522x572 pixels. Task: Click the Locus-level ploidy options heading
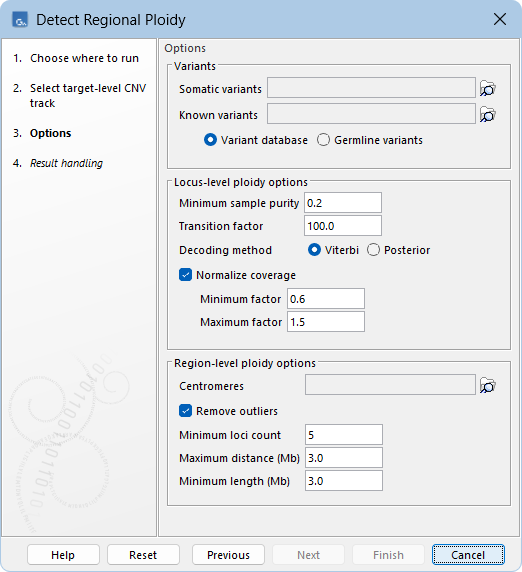[241, 182]
